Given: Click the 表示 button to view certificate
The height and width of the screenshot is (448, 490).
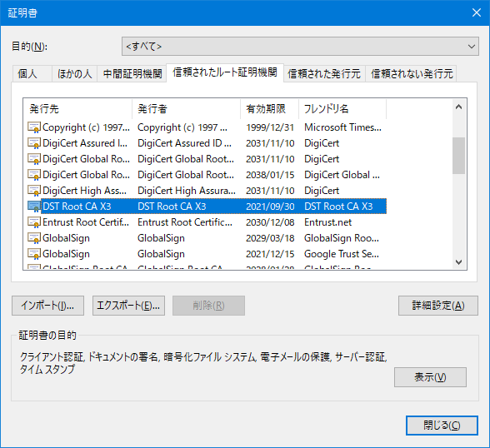Looking at the screenshot, I should (x=430, y=377).
